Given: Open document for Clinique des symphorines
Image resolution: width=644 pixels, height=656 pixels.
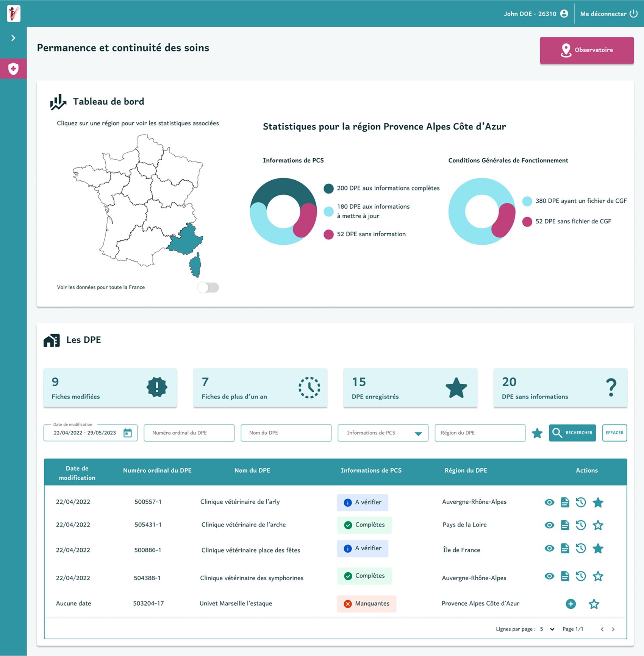Looking at the screenshot, I should [565, 576].
